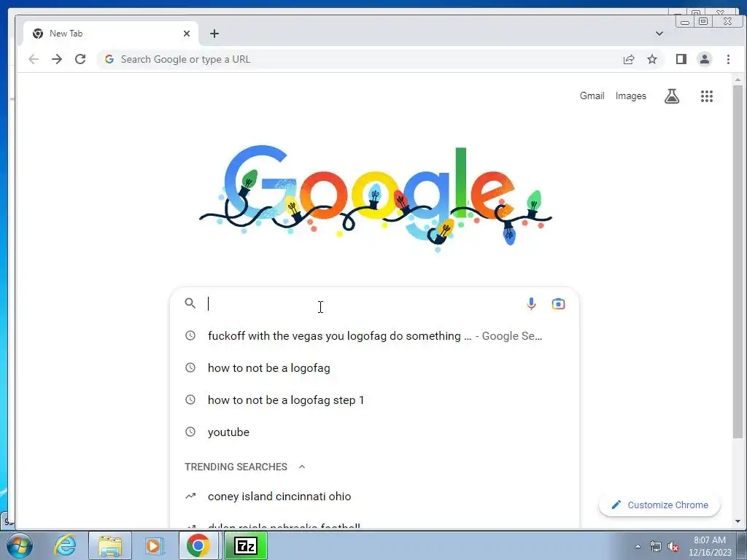Show hidden system tray icons
The height and width of the screenshot is (560, 747).
638,546
